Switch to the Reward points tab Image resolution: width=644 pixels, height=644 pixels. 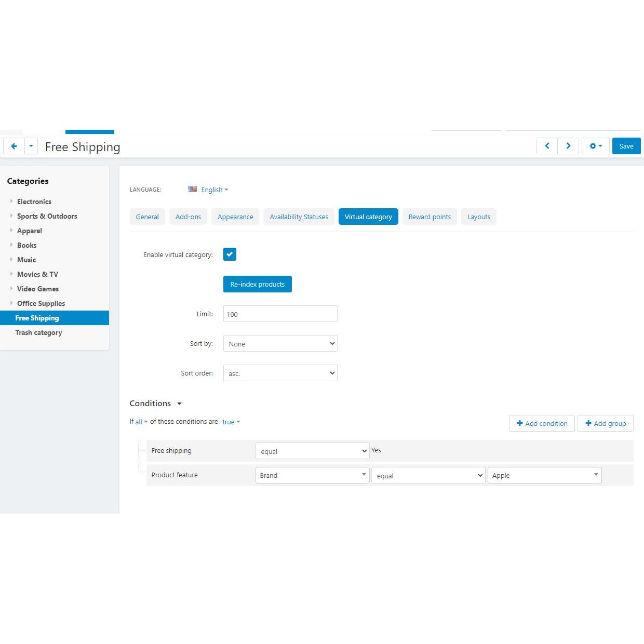pos(430,217)
